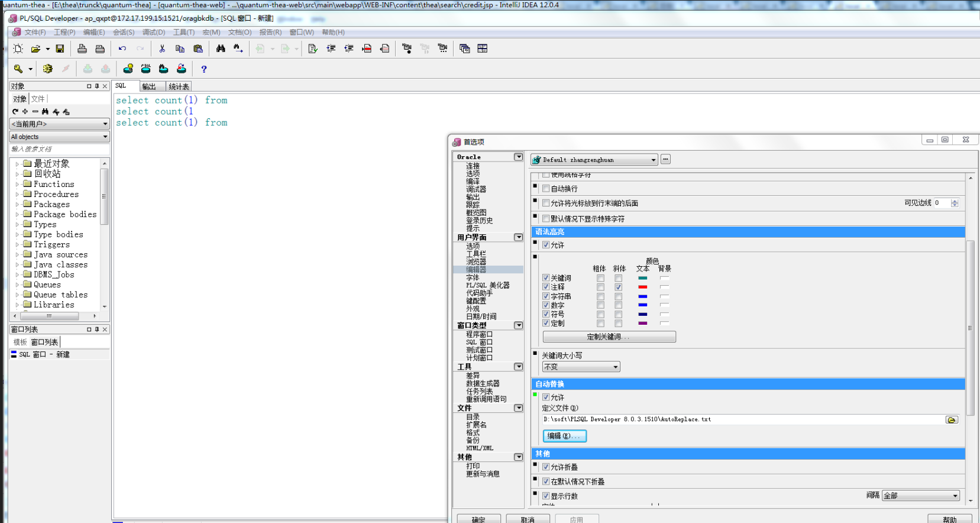
Task: Uncheck italic checkbox for 注释 row
Action: pos(618,287)
